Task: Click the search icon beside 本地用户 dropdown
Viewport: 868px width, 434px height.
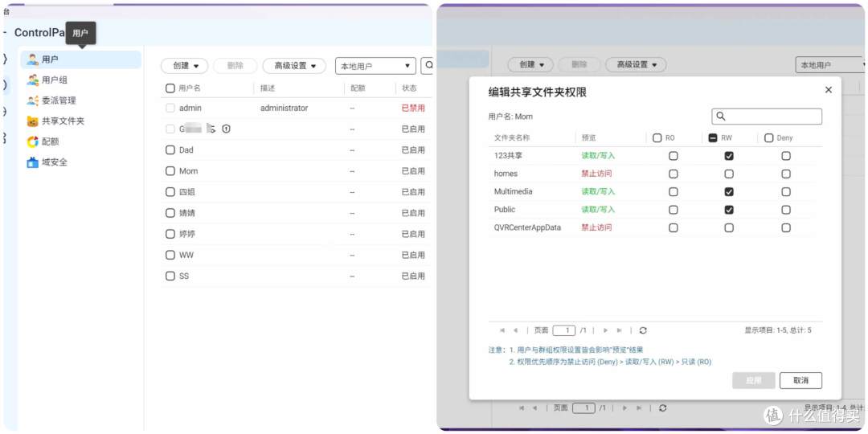Action: (x=428, y=65)
